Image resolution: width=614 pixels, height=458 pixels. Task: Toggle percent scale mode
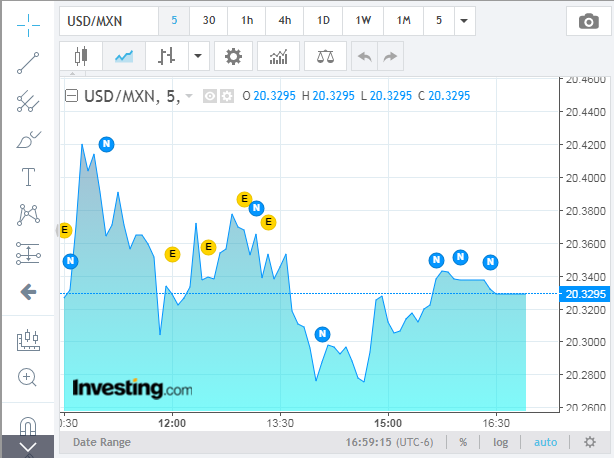(x=463, y=441)
